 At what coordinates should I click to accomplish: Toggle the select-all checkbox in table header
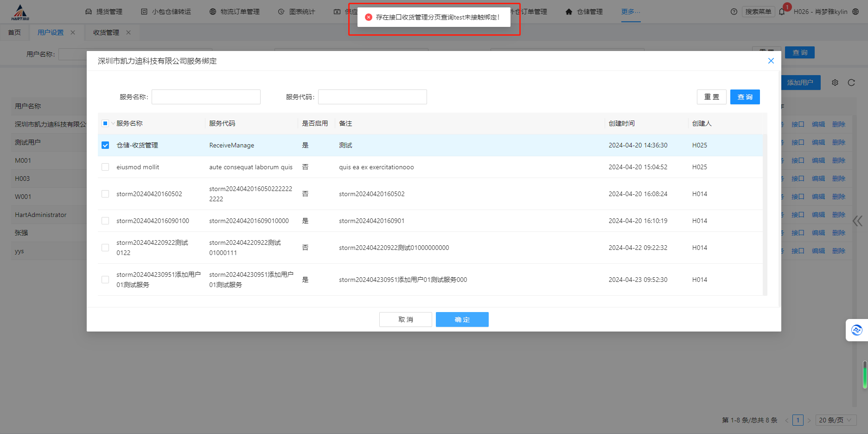105,123
